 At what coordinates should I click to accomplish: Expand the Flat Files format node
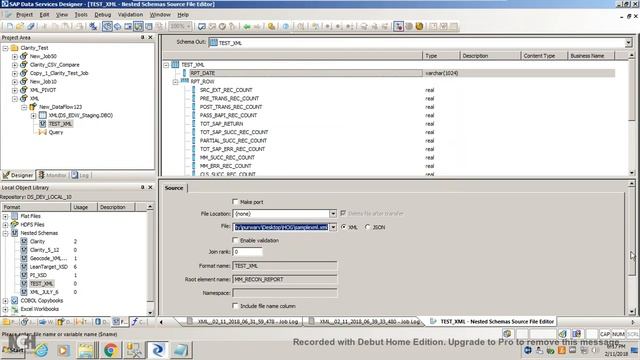click(x=5, y=216)
